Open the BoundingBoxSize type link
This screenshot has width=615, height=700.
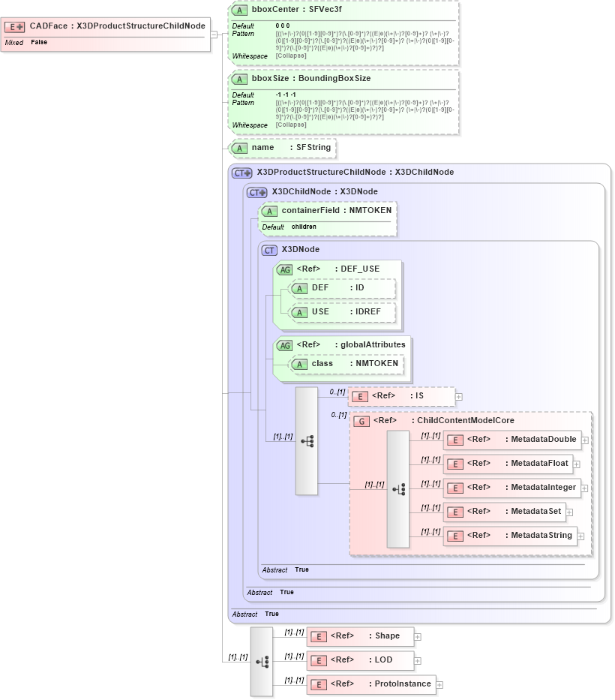tap(334, 79)
